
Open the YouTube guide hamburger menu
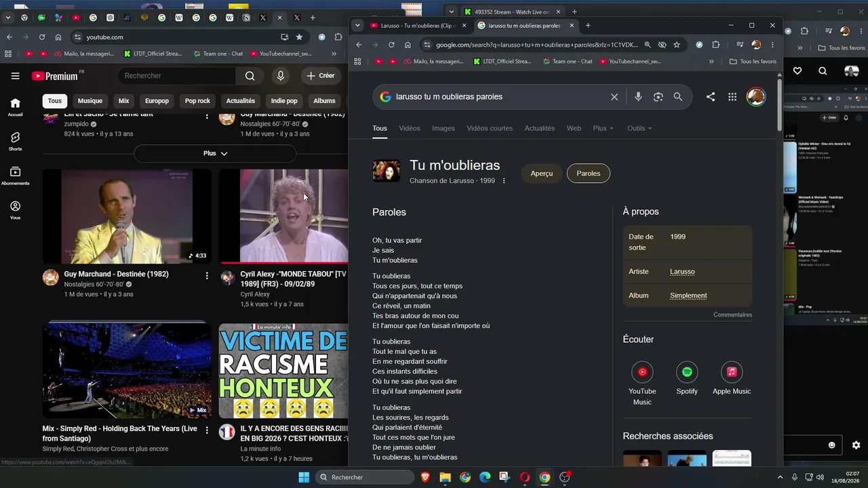pos(15,76)
